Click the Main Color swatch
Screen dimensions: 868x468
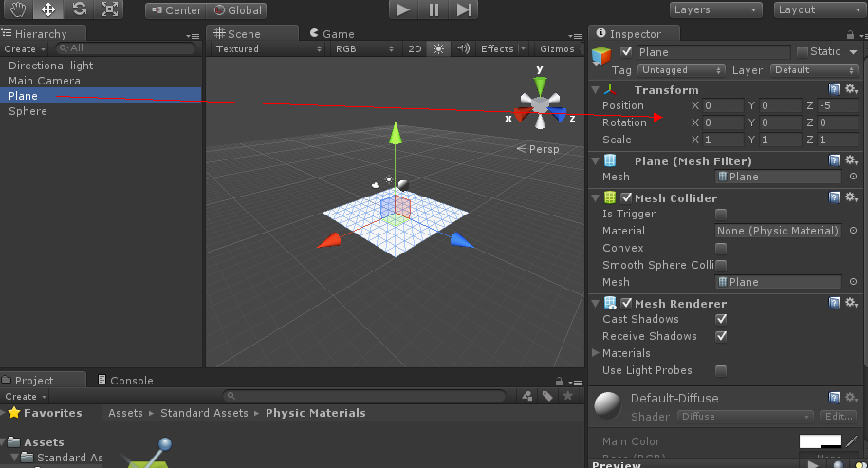point(820,441)
